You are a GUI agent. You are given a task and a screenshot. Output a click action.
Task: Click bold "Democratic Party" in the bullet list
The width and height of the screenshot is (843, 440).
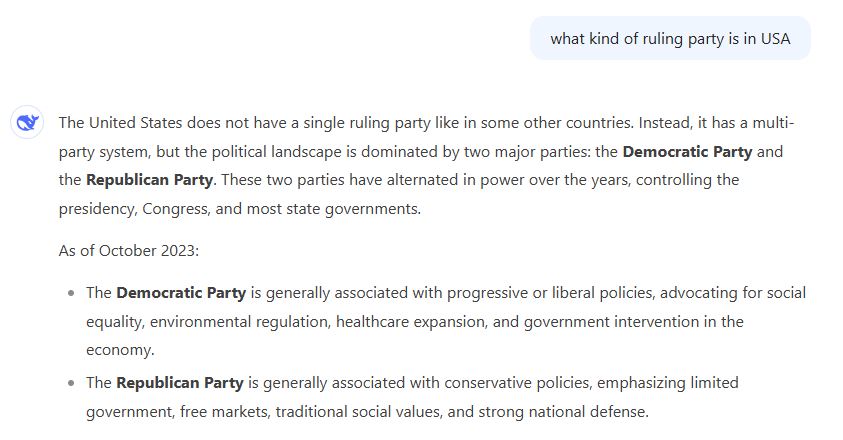[181, 293]
